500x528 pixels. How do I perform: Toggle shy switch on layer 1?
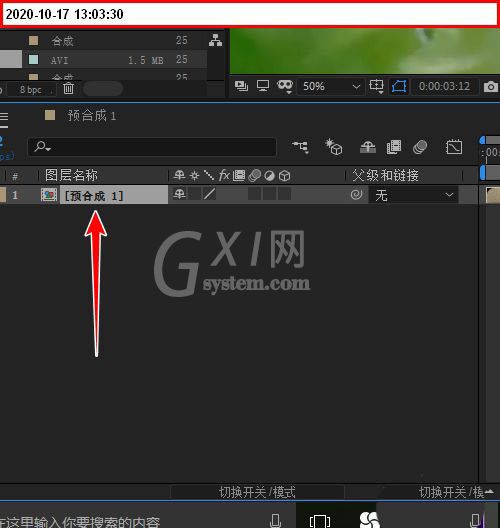click(179, 194)
